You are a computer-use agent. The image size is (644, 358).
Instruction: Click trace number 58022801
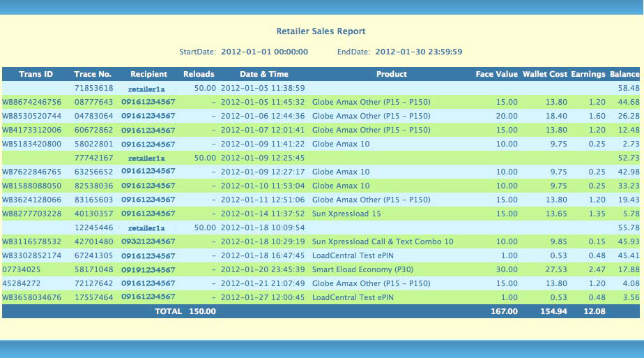(x=93, y=144)
